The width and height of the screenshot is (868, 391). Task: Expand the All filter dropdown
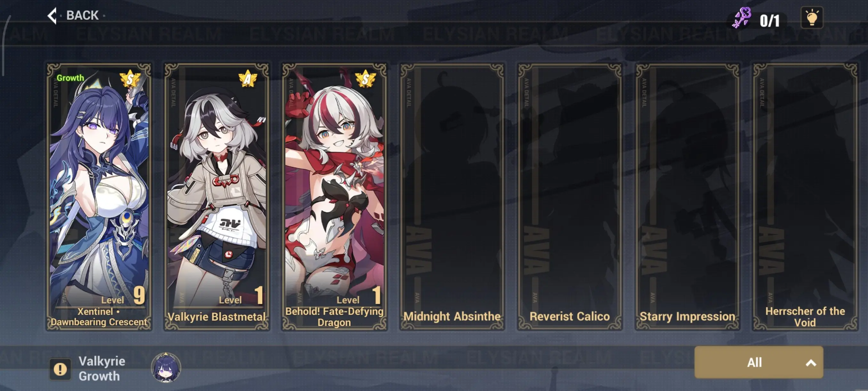[x=759, y=362]
